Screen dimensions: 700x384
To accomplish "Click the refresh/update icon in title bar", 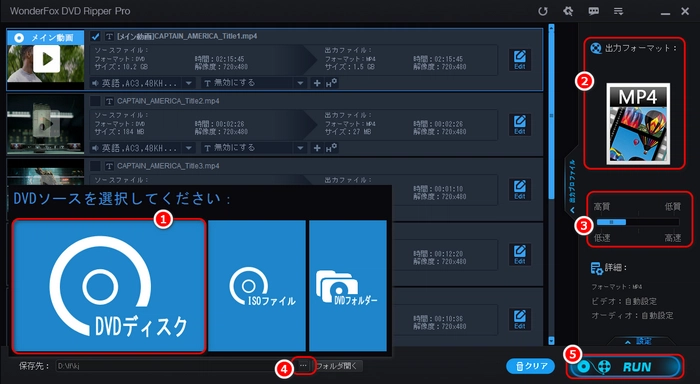I will [x=543, y=11].
